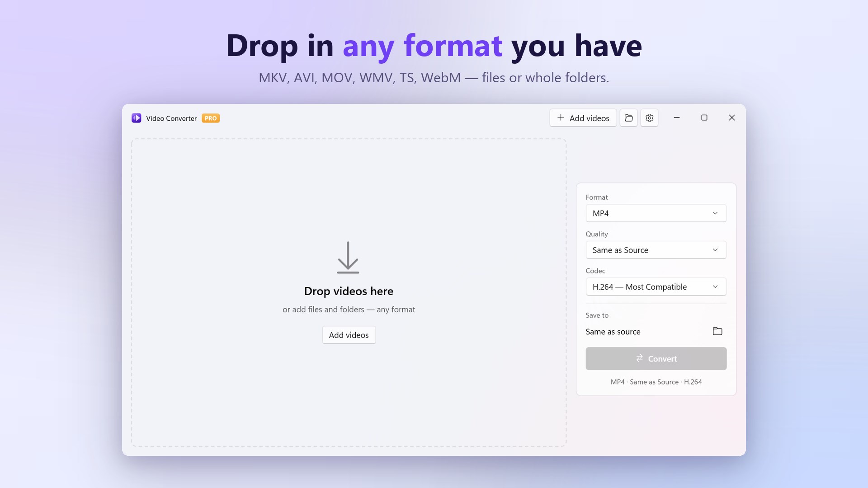
Task: Open the Format dropdown showing MP4
Action: coord(656,213)
